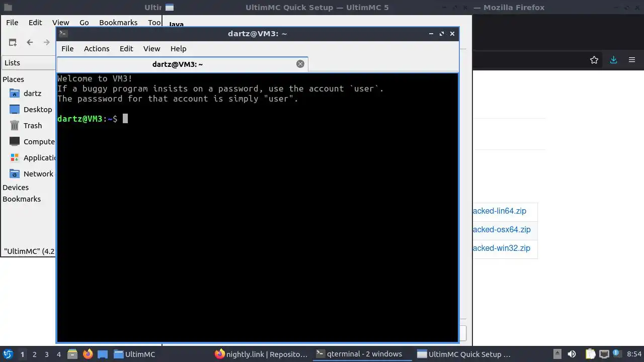The height and width of the screenshot is (362, 644).
Task: Open the clipboard manager tray icon
Action: click(591, 354)
